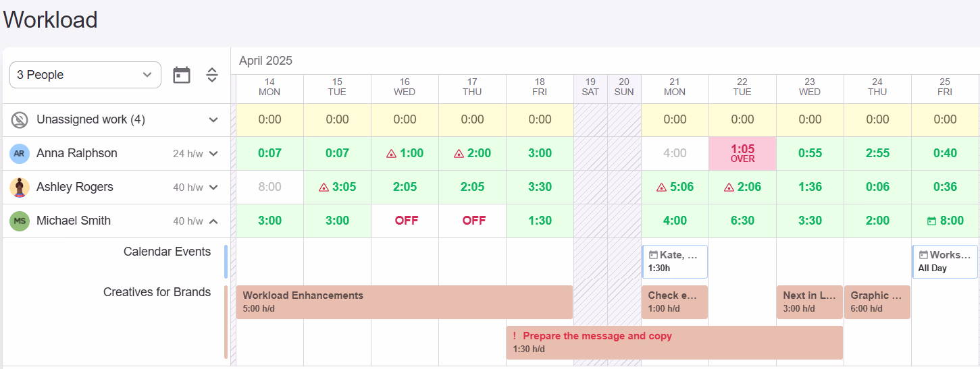Click Michael Smith's MS avatar
Viewport: 980px width, 369px height.
(20, 221)
